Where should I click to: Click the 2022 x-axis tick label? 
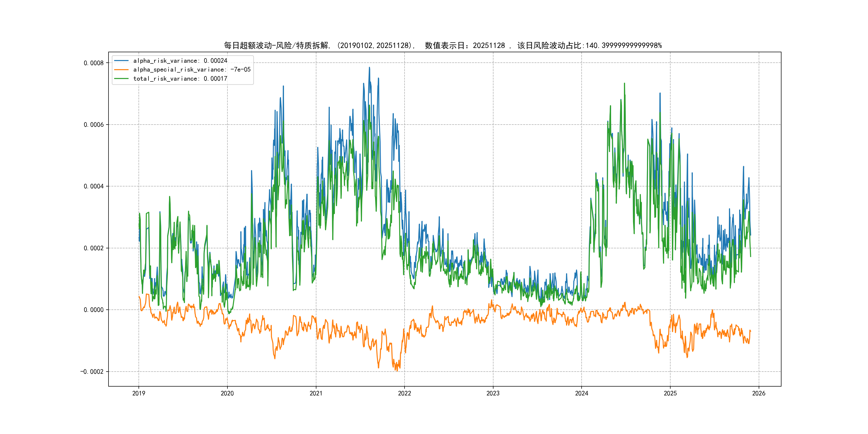[404, 393]
